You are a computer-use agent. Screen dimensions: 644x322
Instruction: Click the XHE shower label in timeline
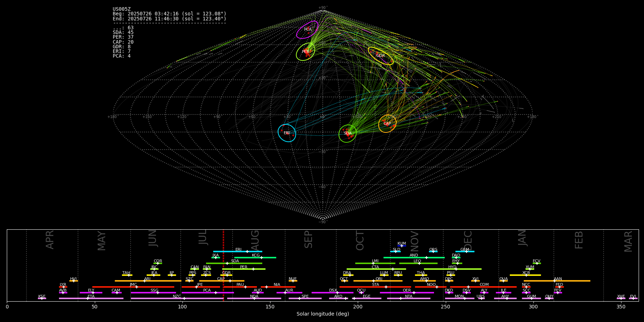pyautogui.click(x=621, y=296)
